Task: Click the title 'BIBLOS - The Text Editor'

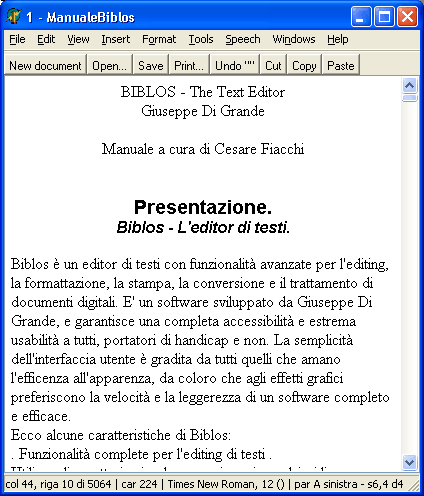Action: click(203, 92)
